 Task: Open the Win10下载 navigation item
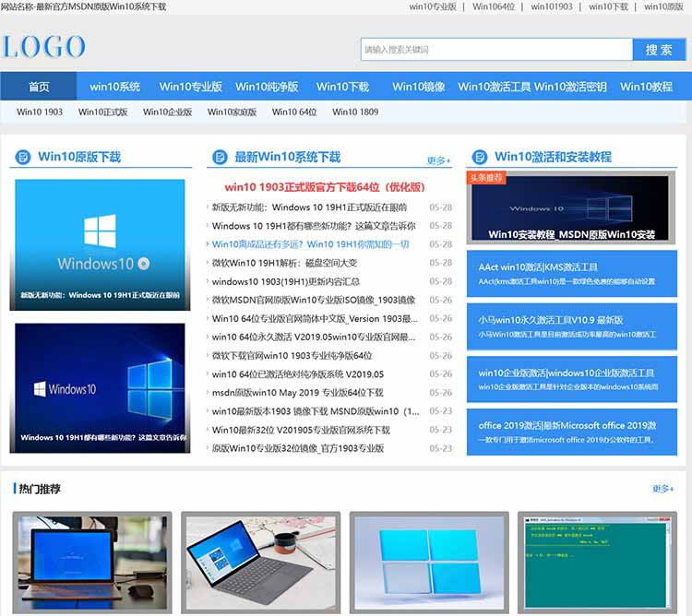(x=342, y=87)
